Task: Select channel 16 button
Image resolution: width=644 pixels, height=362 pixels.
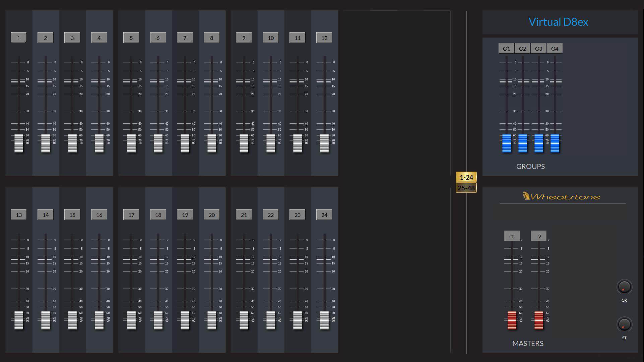Action: tap(99, 215)
